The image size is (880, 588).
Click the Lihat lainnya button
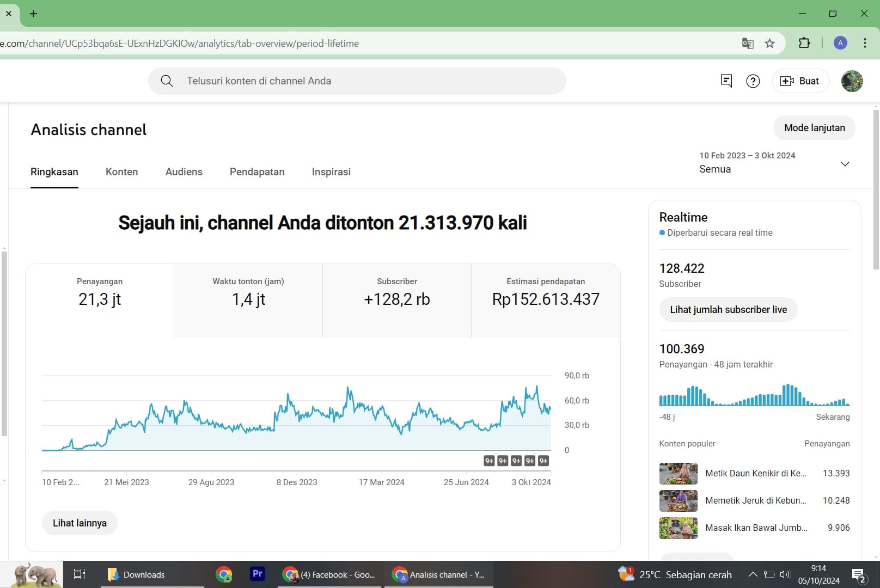(x=80, y=523)
